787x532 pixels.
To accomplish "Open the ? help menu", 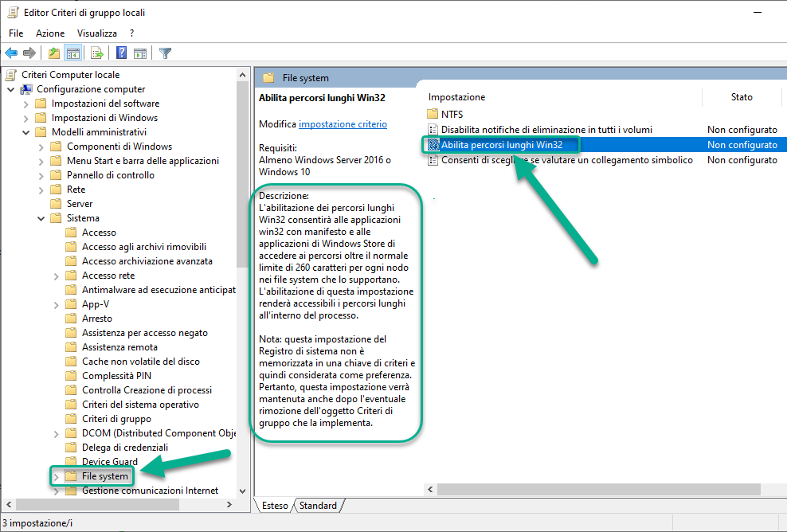I will pos(131,33).
